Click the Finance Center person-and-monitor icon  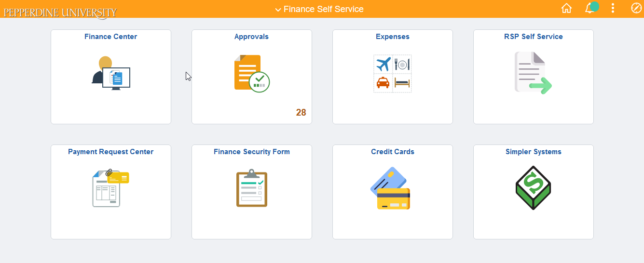tap(111, 73)
